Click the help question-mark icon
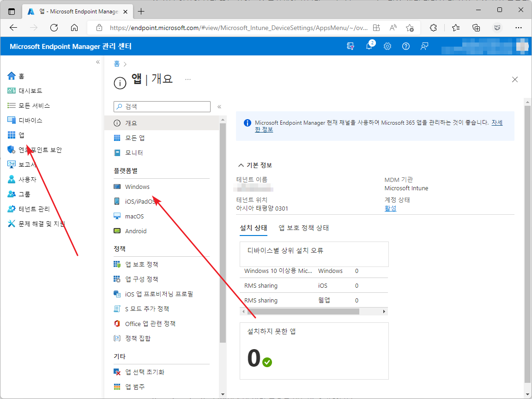 click(405, 46)
